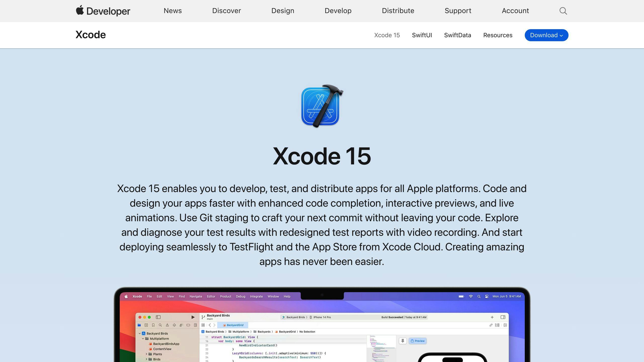Image resolution: width=644 pixels, height=362 pixels.
Task: Open the Issue navigator warning triangle icon
Action: coord(168,325)
